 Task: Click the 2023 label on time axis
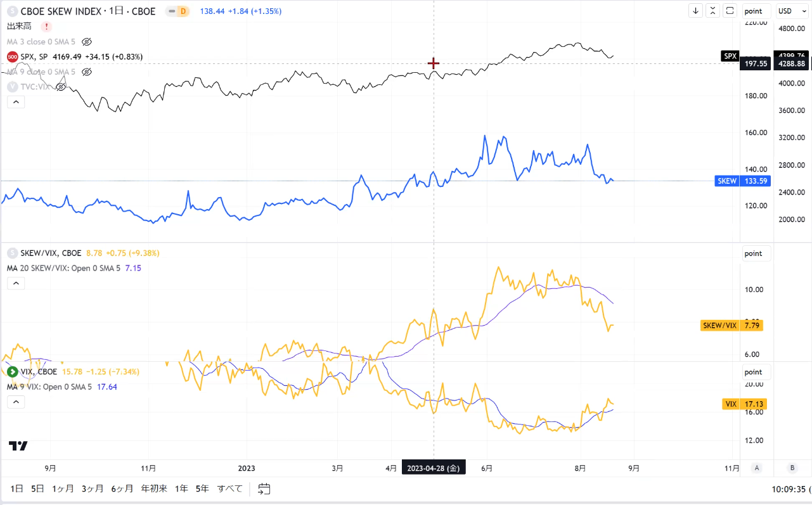point(246,468)
